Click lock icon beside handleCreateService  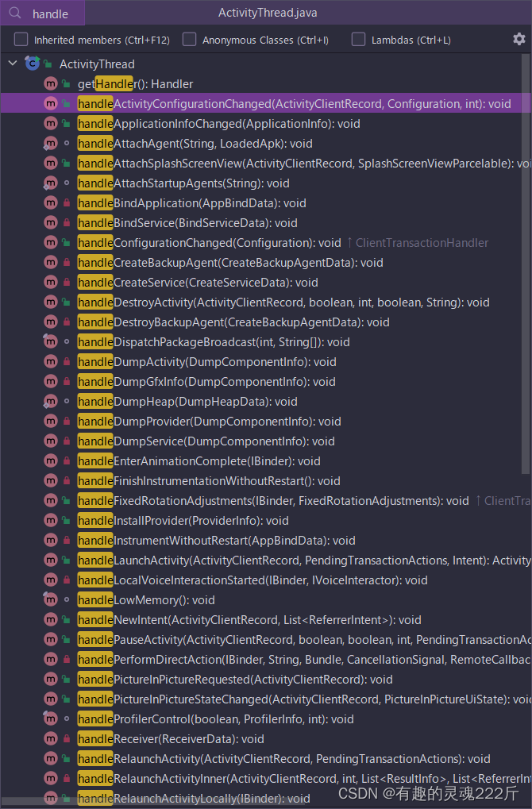click(x=67, y=282)
